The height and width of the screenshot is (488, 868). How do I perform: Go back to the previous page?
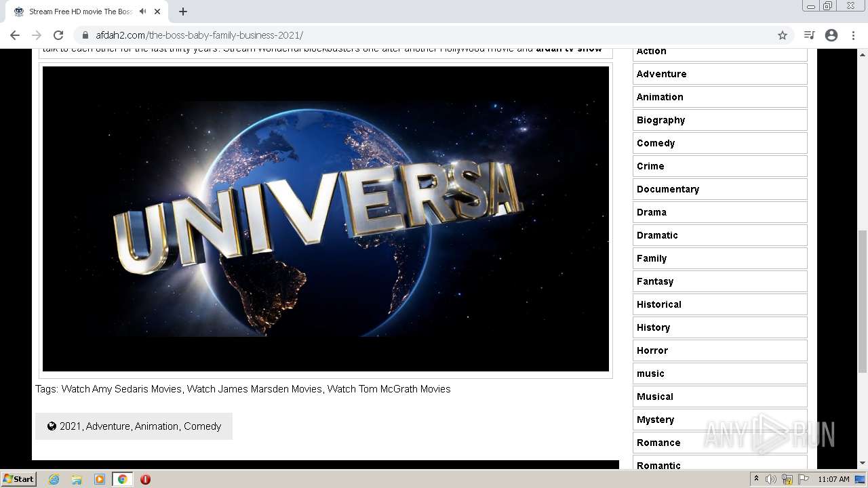pyautogui.click(x=15, y=35)
